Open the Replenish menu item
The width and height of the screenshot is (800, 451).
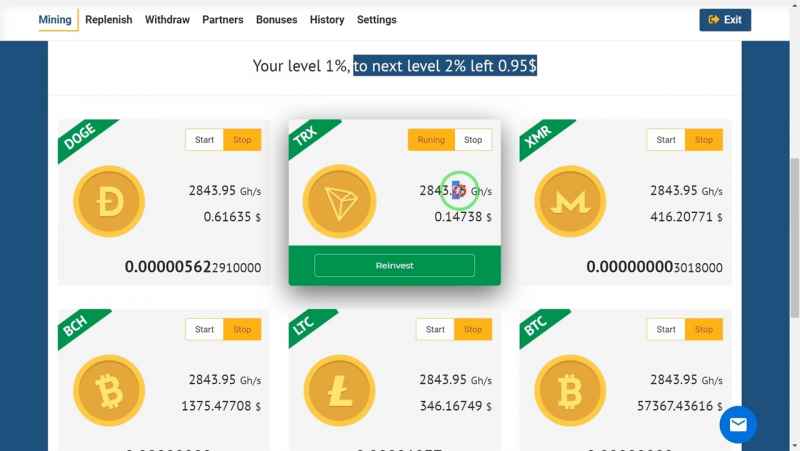point(109,20)
